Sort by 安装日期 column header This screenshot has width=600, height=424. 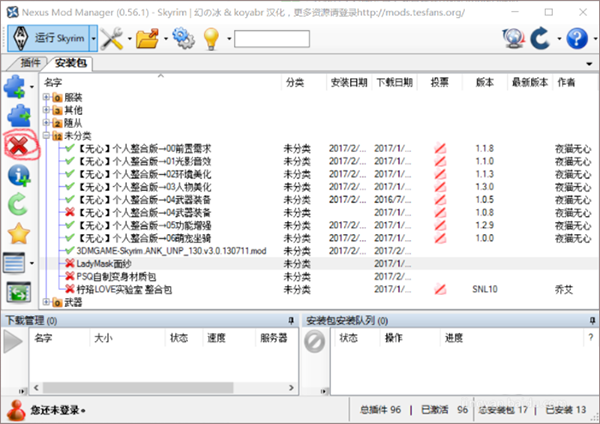coord(349,82)
